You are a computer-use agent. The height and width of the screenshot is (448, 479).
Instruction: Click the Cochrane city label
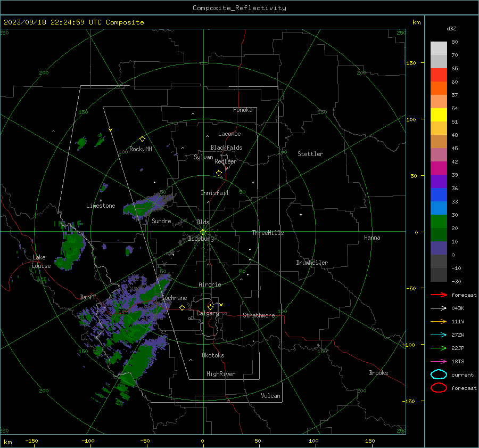coord(174,298)
